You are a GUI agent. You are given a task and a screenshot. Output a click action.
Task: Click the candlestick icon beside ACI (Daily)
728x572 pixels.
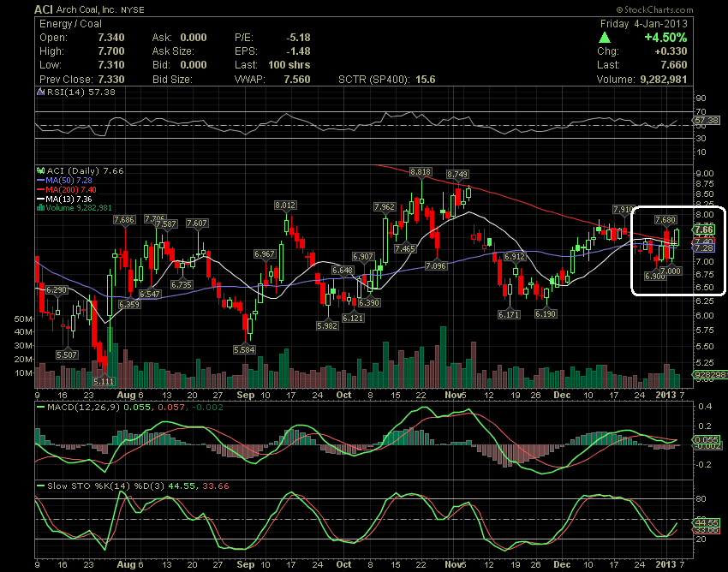click(41, 171)
